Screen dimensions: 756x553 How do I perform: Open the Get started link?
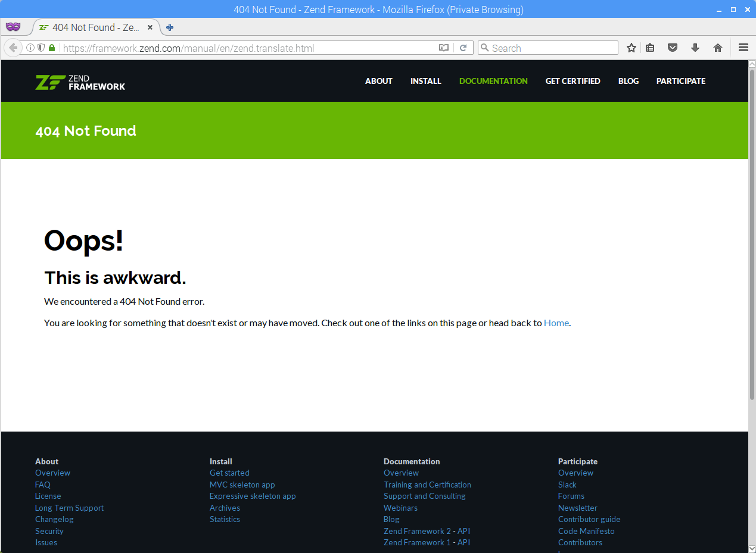(x=229, y=473)
